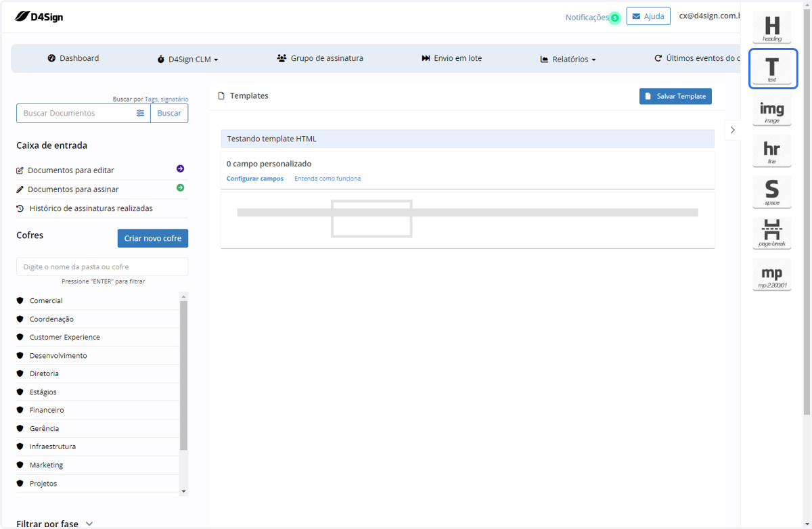
Task: Open Últimos eventos menu item
Action: (697, 58)
